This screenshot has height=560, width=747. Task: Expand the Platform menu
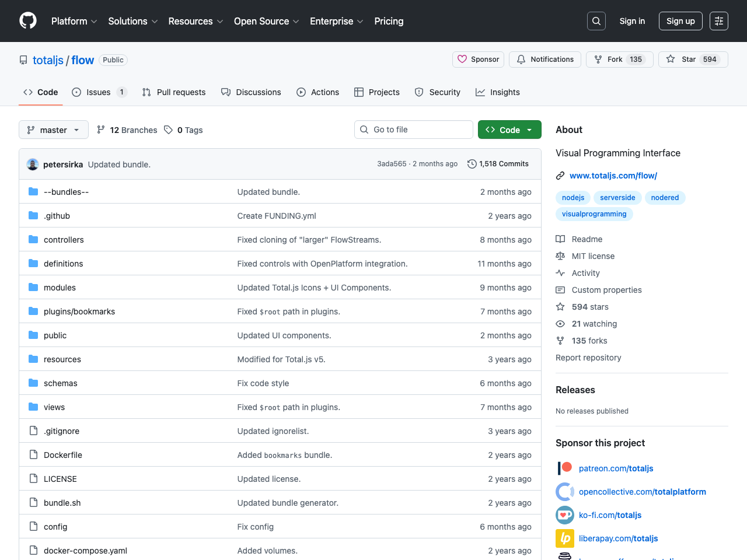(74, 21)
